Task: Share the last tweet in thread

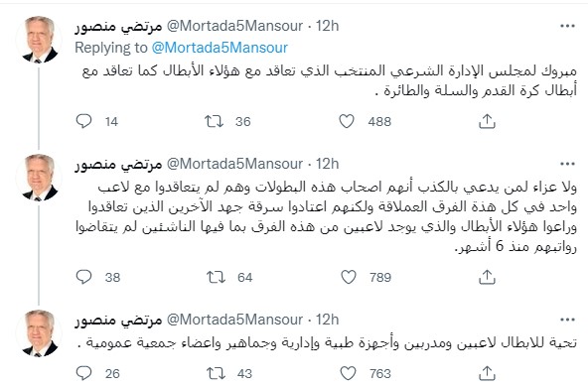Action: 487,373
